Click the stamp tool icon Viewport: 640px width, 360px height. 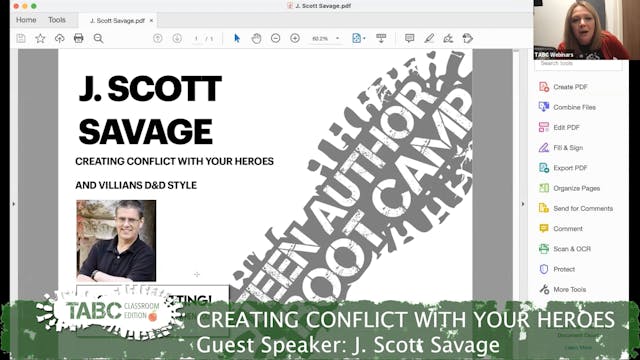(x=468, y=38)
